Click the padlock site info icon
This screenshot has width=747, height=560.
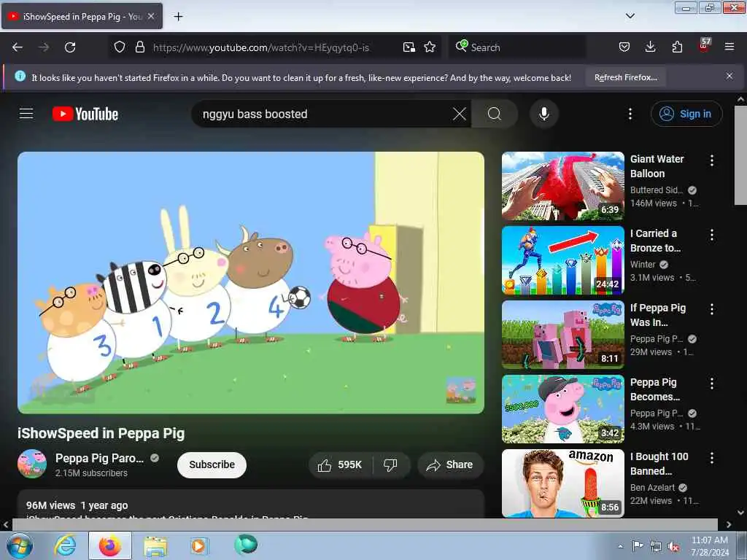coord(139,47)
